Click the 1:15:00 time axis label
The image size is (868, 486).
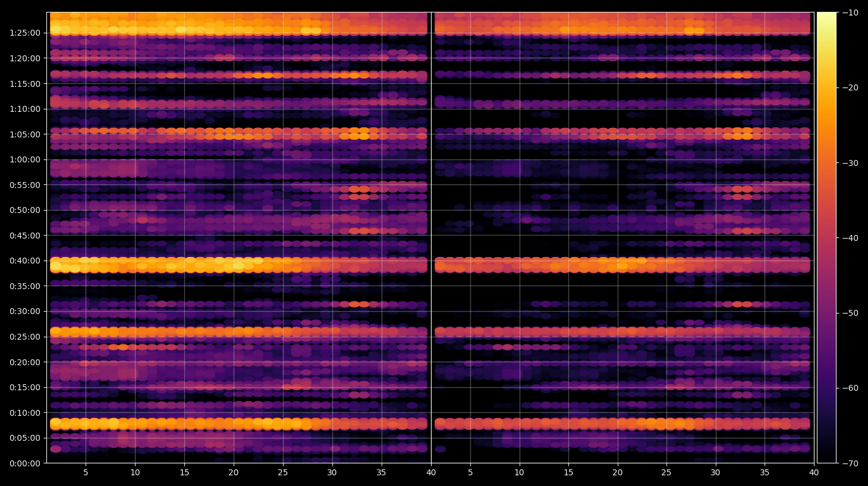tap(25, 84)
